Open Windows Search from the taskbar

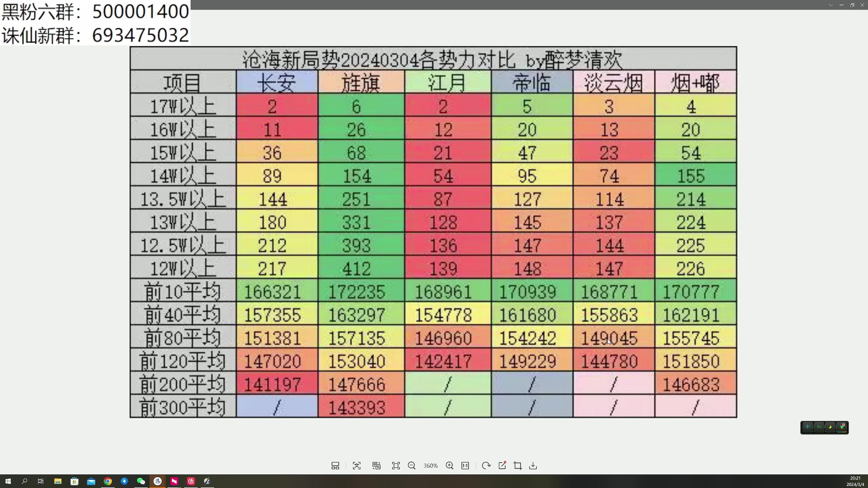pyautogui.click(x=24, y=481)
